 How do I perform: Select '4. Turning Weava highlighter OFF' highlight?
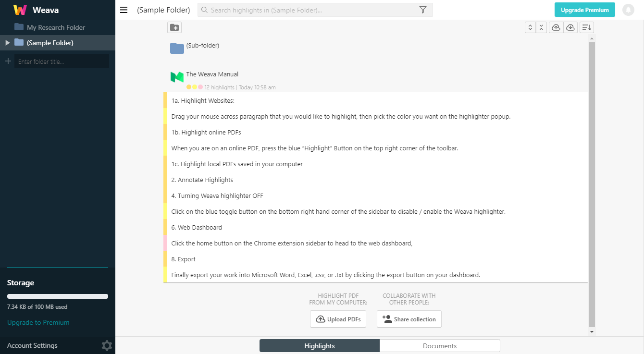click(x=375, y=195)
